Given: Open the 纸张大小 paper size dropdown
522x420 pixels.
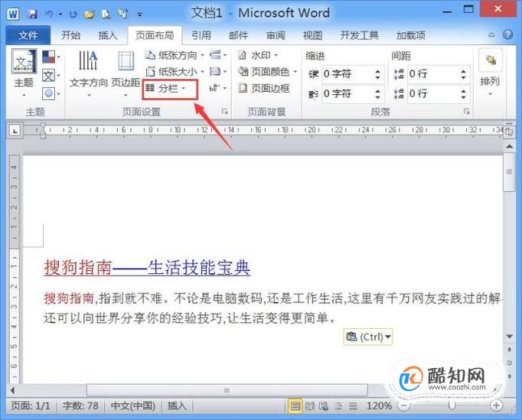Looking at the screenshot, I should pos(175,72).
